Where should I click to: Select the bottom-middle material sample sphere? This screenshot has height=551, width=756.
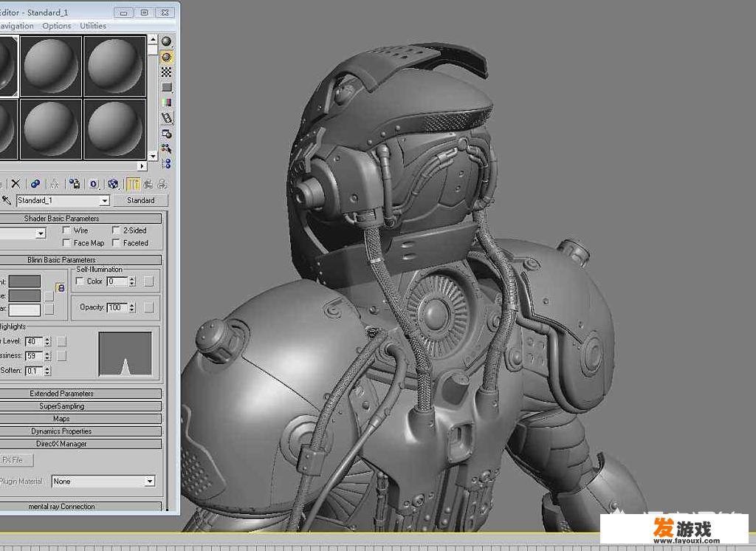click(51, 129)
